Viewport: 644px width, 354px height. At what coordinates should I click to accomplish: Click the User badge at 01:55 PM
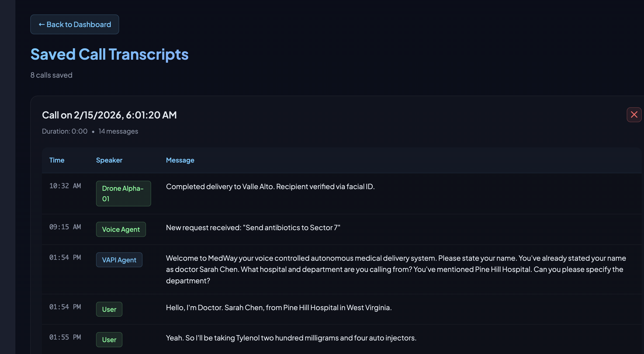pyautogui.click(x=109, y=340)
